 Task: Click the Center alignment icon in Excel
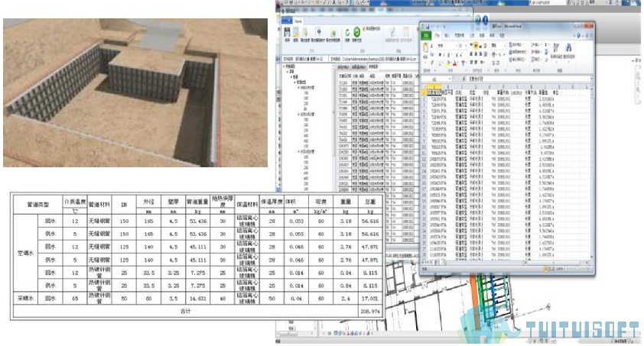476,53
